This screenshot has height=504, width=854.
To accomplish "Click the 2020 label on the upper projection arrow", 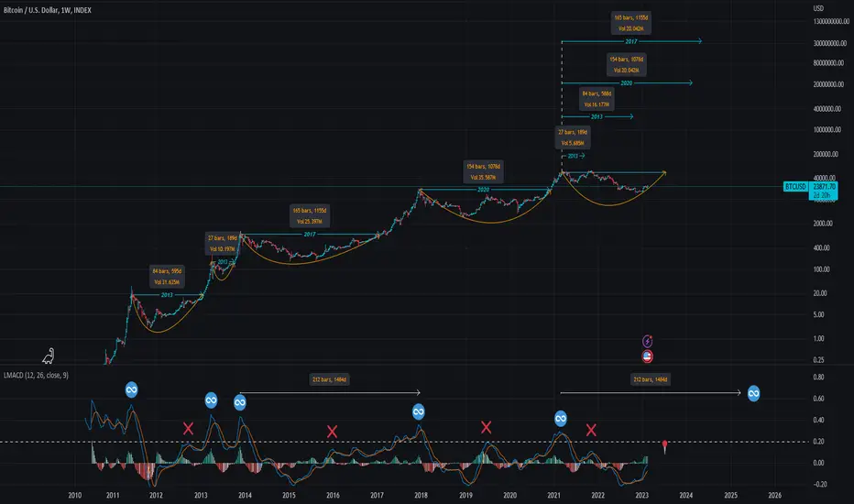I will click(627, 82).
